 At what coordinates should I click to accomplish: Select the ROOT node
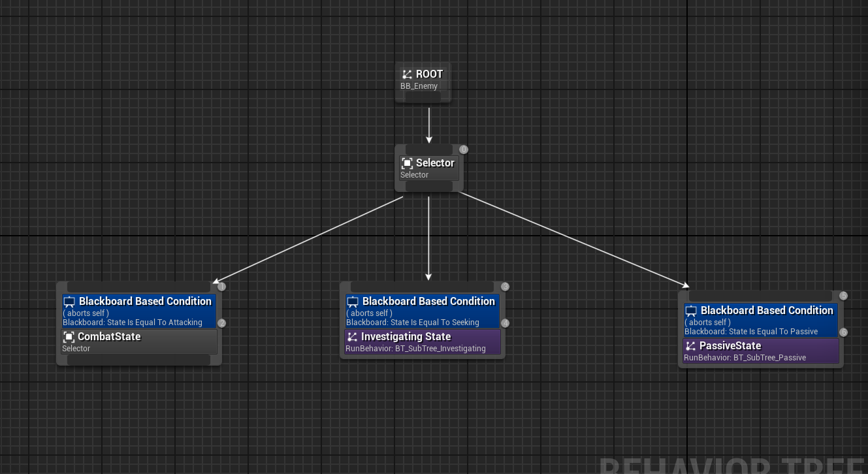click(x=423, y=82)
